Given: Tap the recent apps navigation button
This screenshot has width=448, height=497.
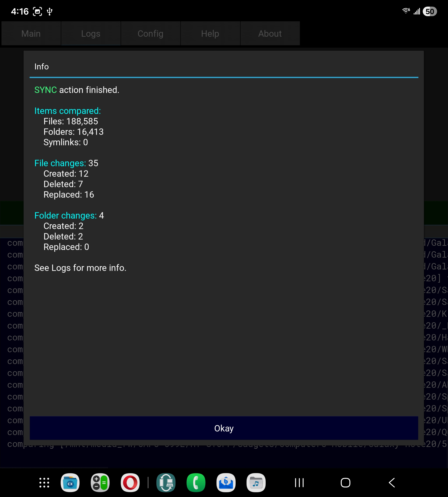Looking at the screenshot, I should pyautogui.click(x=299, y=483).
